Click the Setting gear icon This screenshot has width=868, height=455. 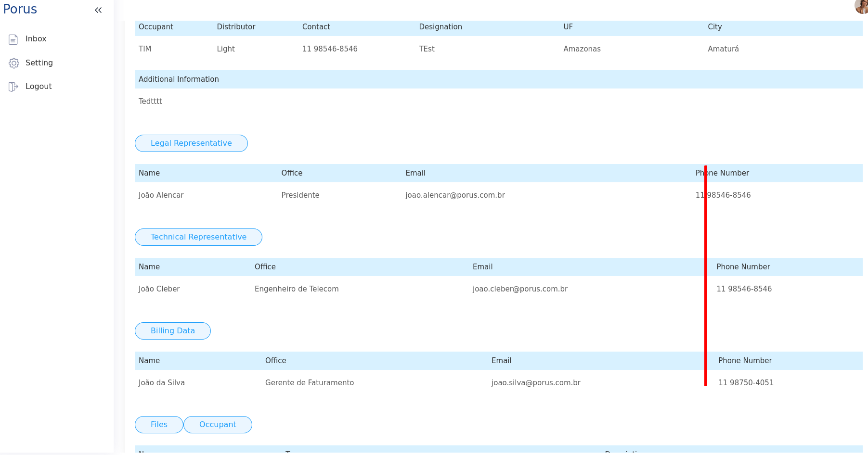coord(14,63)
